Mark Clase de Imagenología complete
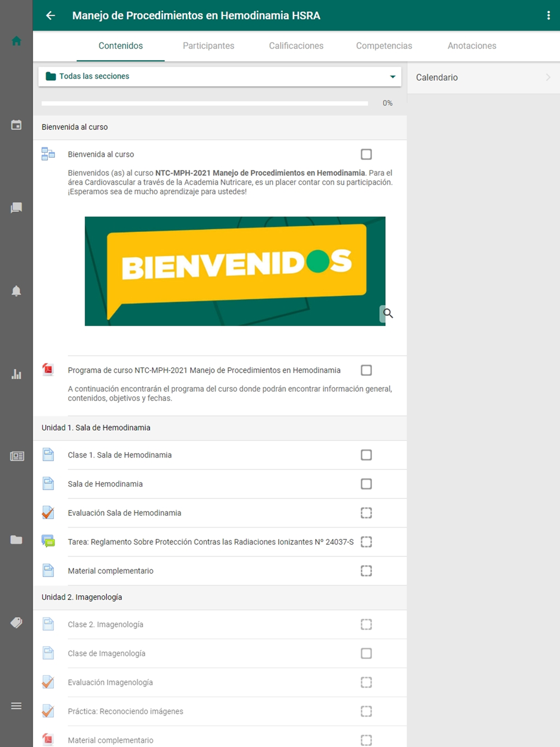Viewport: 560px width, 747px height. point(366,653)
